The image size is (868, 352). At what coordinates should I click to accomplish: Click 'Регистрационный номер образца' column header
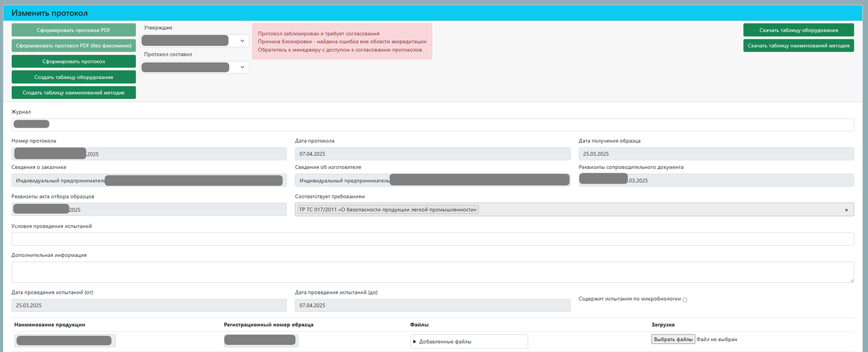[x=269, y=324]
